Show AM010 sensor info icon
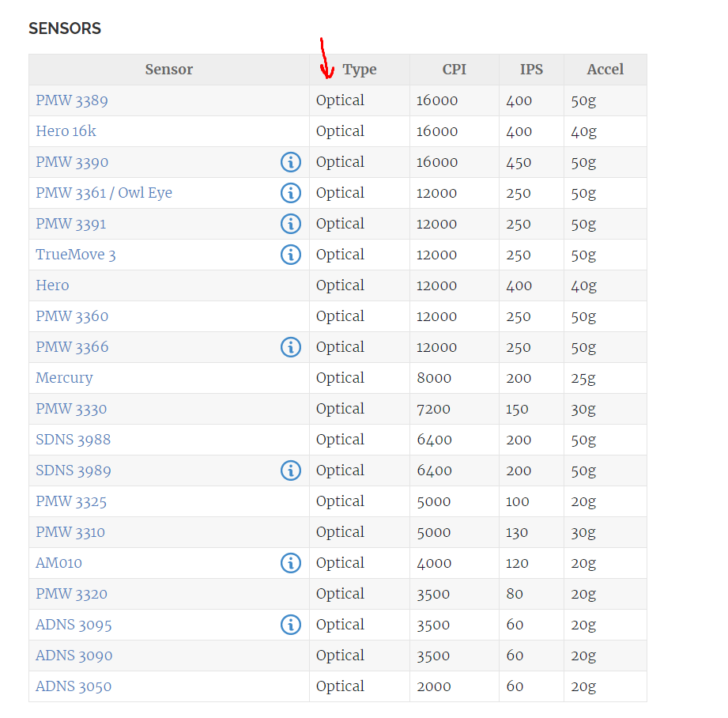This screenshot has width=728, height=718. tap(291, 563)
